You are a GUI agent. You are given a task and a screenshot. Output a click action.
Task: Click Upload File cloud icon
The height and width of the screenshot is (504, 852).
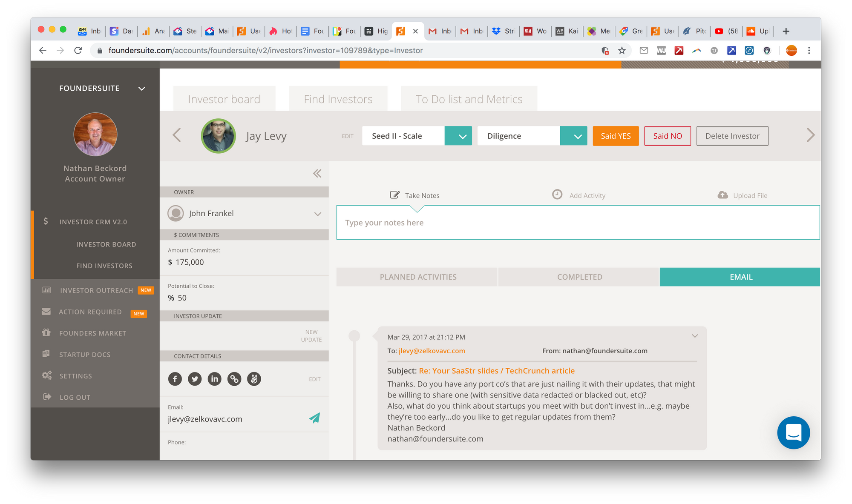(x=723, y=195)
